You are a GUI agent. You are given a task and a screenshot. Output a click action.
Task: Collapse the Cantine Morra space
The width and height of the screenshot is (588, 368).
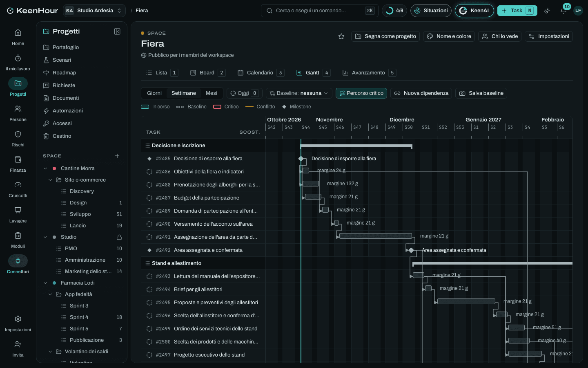click(x=45, y=168)
